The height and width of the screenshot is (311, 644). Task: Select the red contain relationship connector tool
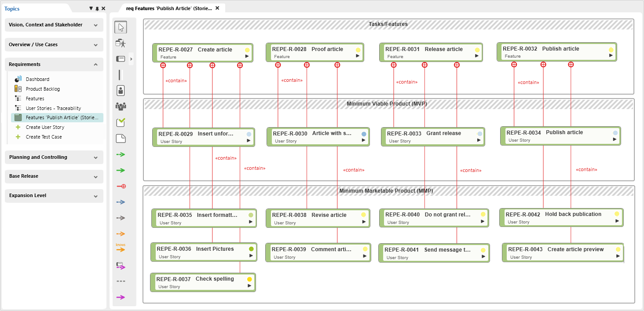tap(121, 187)
